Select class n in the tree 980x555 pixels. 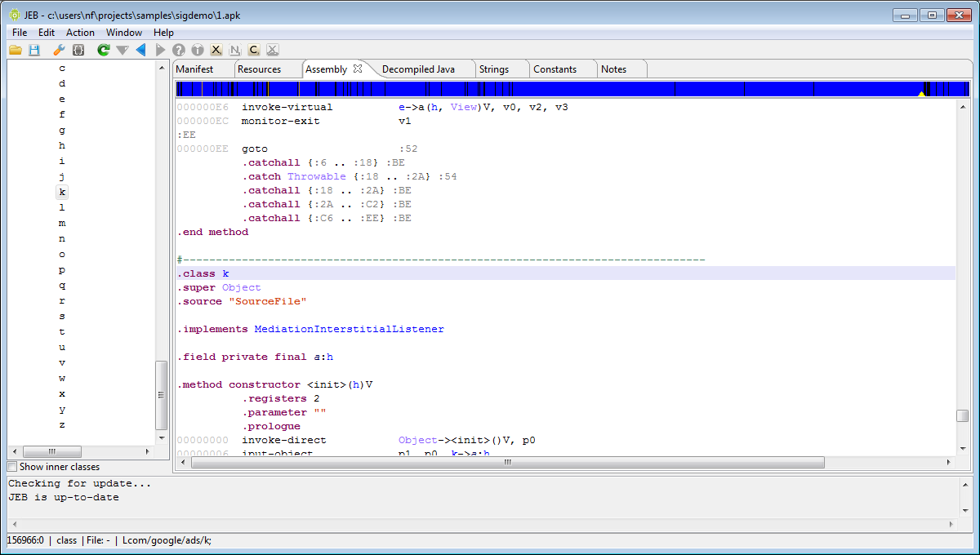62,239
